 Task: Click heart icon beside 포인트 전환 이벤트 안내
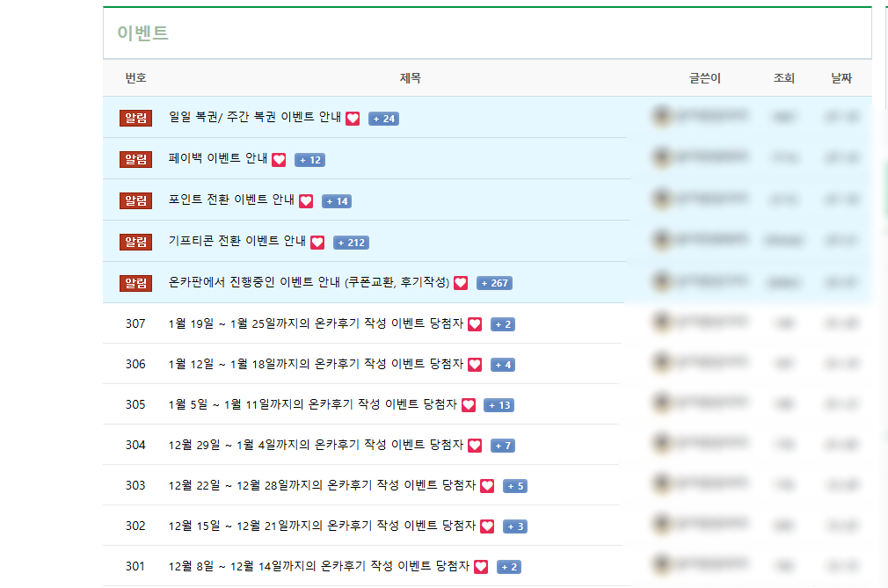(x=306, y=201)
